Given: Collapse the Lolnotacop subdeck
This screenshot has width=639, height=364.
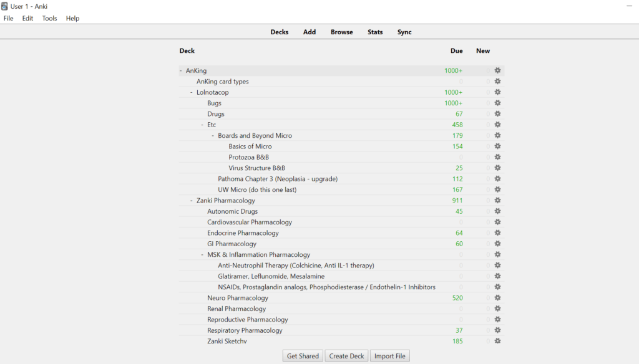Looking at the screenshot, I should 192,92.
